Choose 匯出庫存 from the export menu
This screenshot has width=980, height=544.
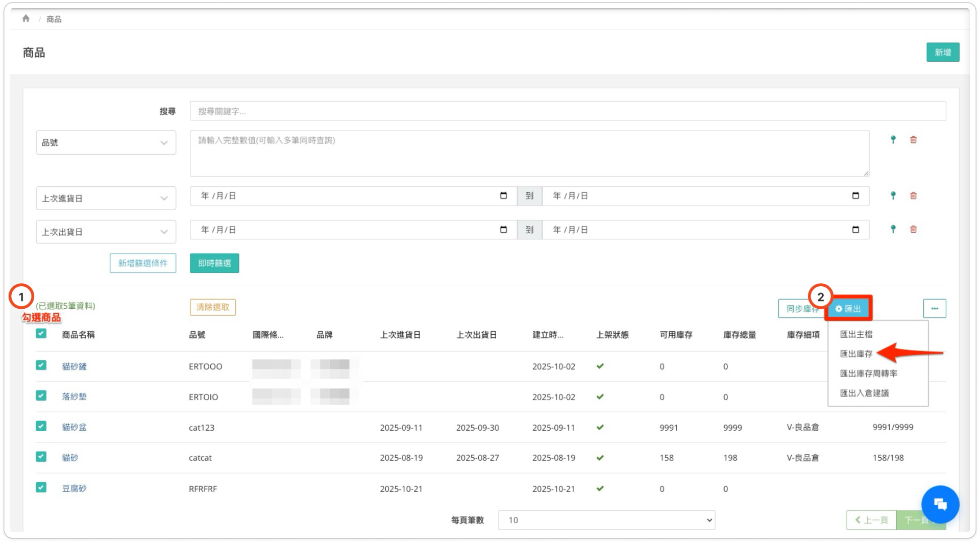tap(856, 354)
